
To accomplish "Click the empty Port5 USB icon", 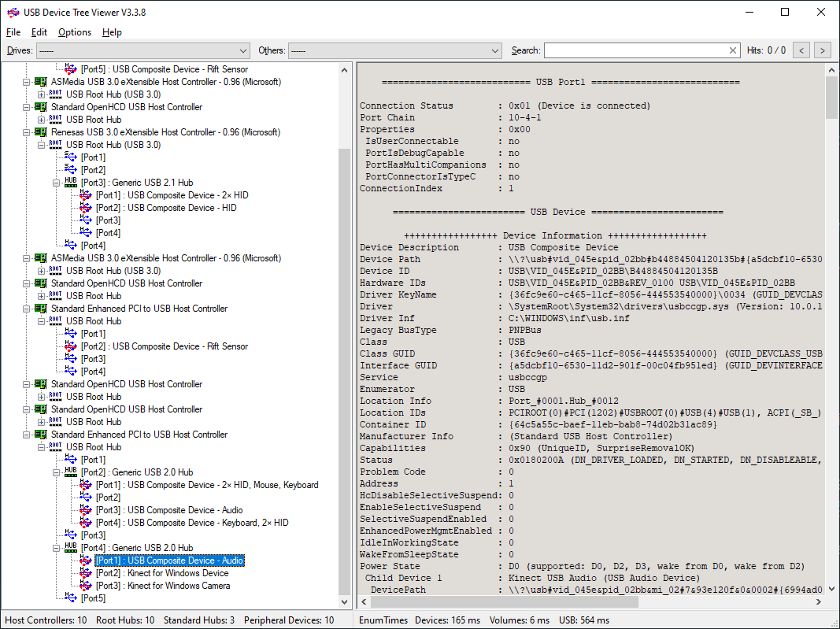I will click(70, 598).
